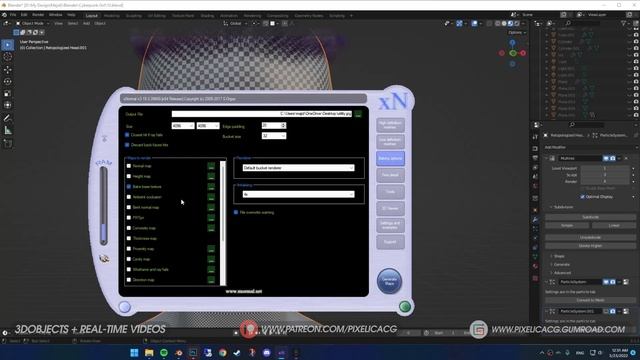Screen dimensions: 640x360
Task: Click the Convert to Mesh button
Action: pos(591,300)
